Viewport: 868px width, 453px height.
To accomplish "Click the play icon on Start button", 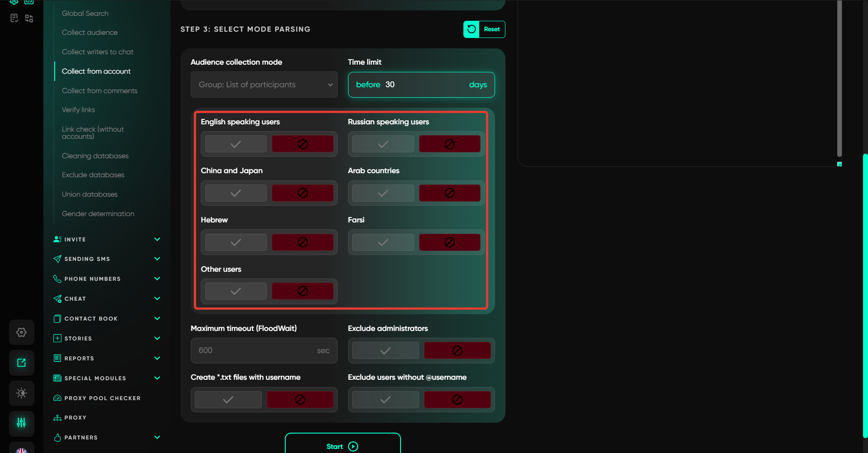I will [x=354, y=447].
